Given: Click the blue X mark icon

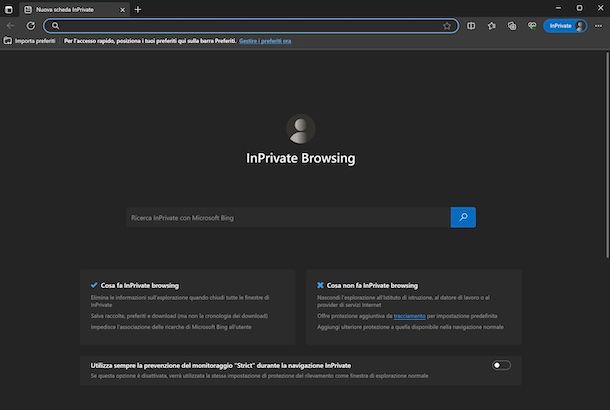Looking at the screenshot, I should 320,285.
